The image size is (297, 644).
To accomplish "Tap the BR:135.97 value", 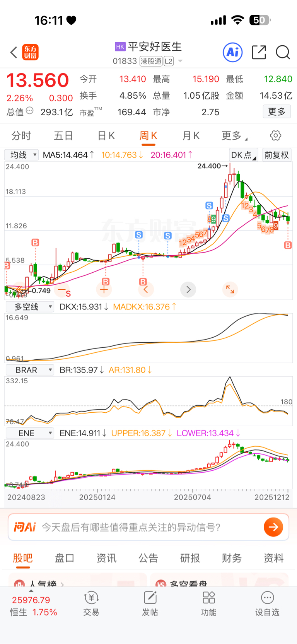I will pyautogui.click(x=81, y=370).
